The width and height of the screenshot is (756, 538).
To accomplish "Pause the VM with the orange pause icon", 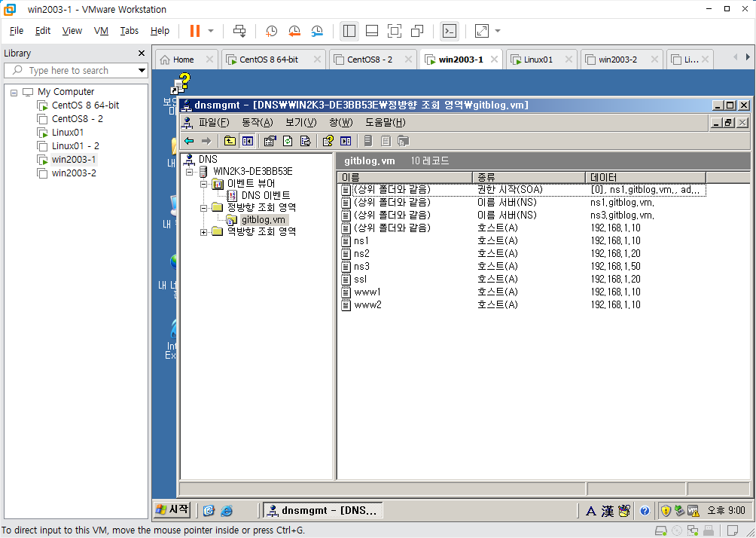I will [195, 31].
